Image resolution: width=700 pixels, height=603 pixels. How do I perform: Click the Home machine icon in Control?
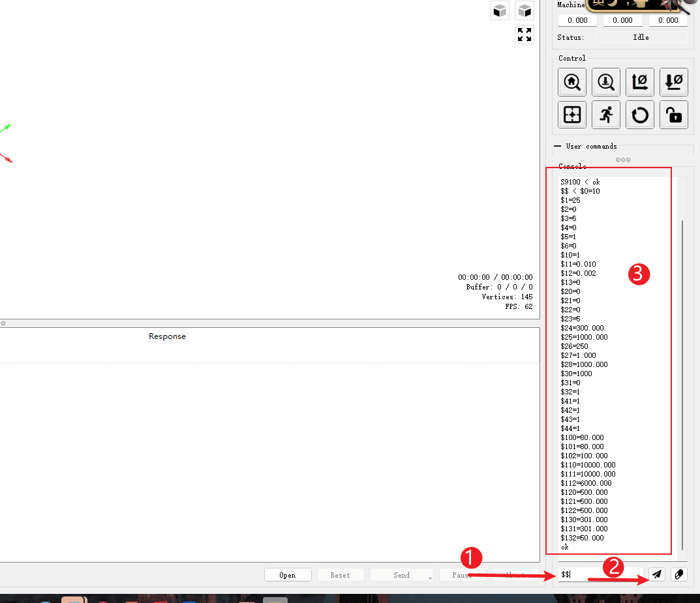coord(572,81)
